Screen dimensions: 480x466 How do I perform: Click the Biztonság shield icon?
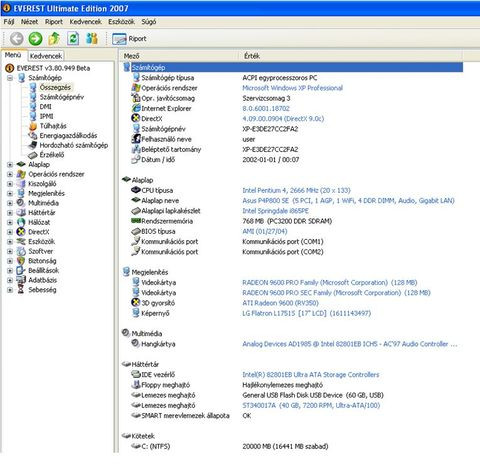[x=21, y=261]
